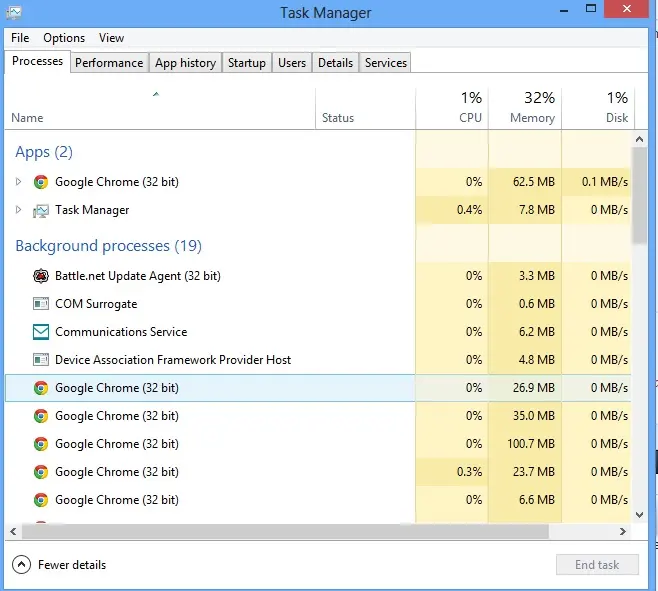Click the vertical scrollbar thumb
658x591 pixels.
coord(640,195)
